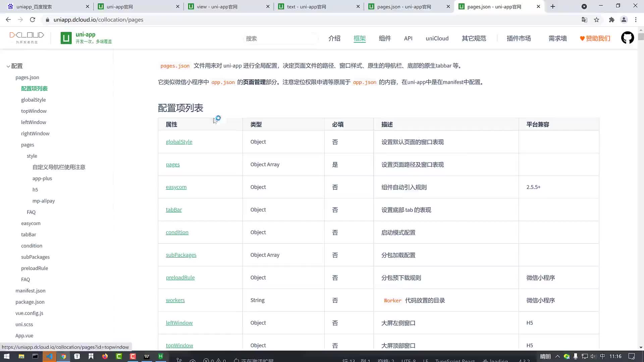
Task: Bookmark this page with the star icon
Action: click(x=596, y=20)
